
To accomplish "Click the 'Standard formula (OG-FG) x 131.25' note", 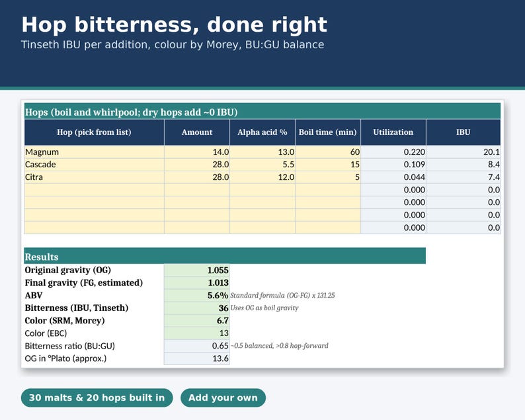I will (282, 296).
